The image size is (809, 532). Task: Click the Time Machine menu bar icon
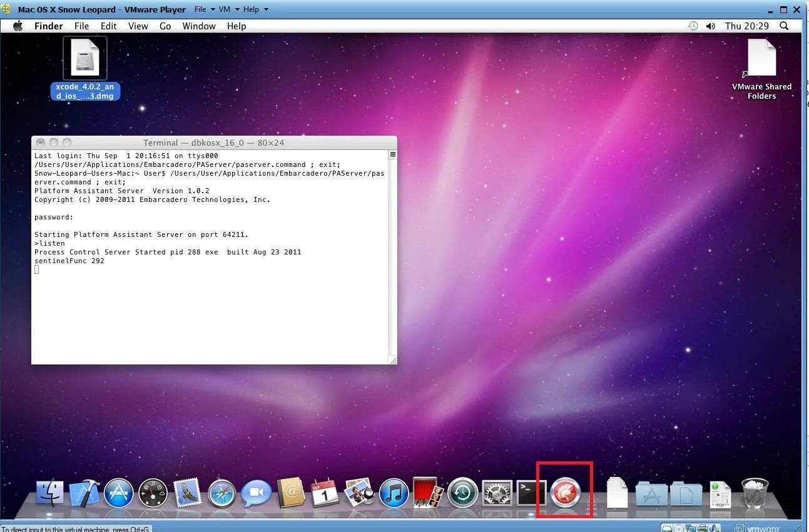(x=693, y=26)
